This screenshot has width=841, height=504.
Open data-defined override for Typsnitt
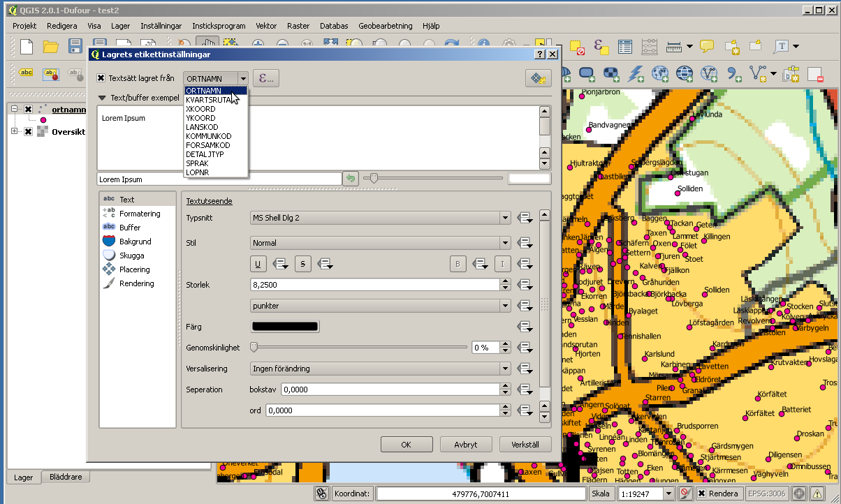tap(525, 218)
